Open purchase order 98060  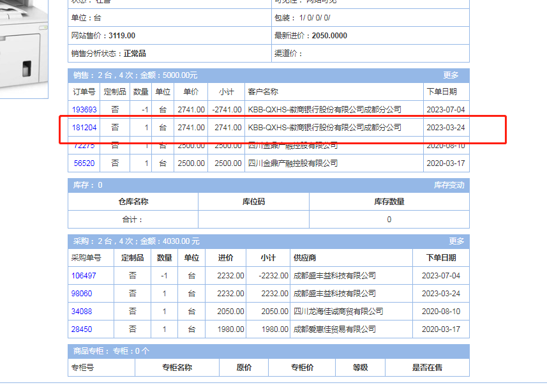pos(82,294)
